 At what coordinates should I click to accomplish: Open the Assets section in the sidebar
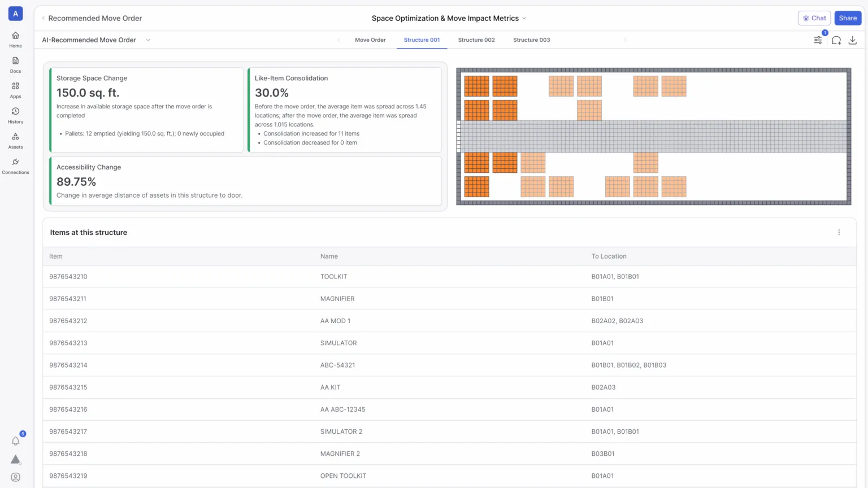[x=15, y=141]
